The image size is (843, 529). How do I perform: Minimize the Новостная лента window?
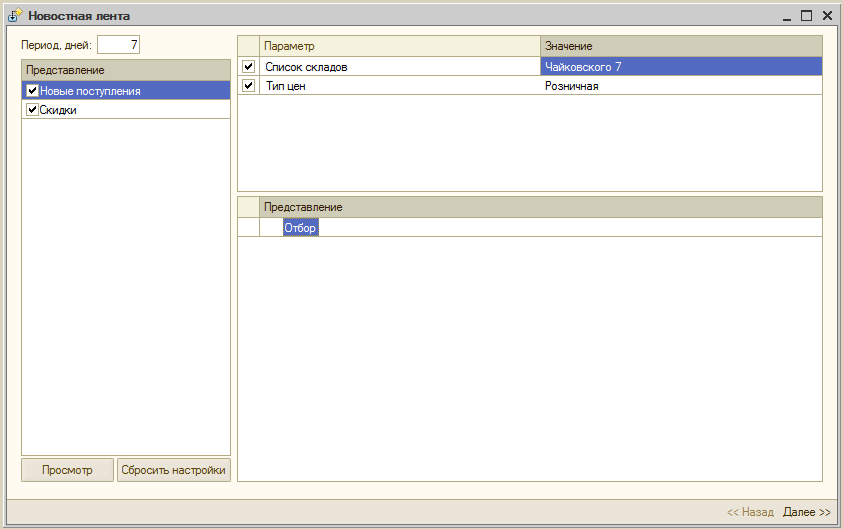(x=786, y=16)
